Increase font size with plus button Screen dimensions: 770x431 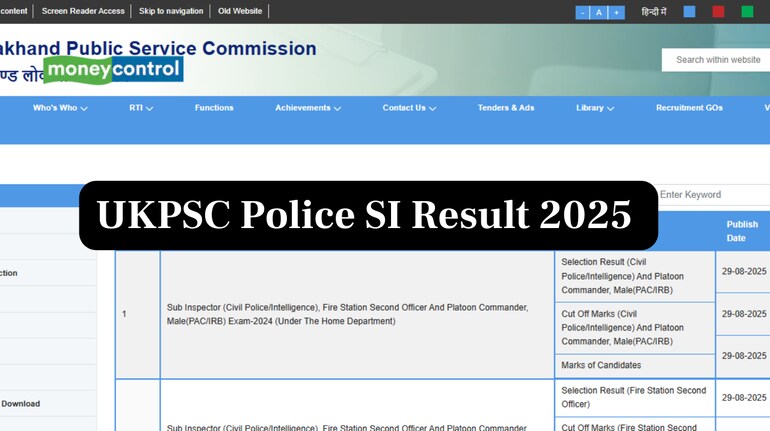coord(616,12)
